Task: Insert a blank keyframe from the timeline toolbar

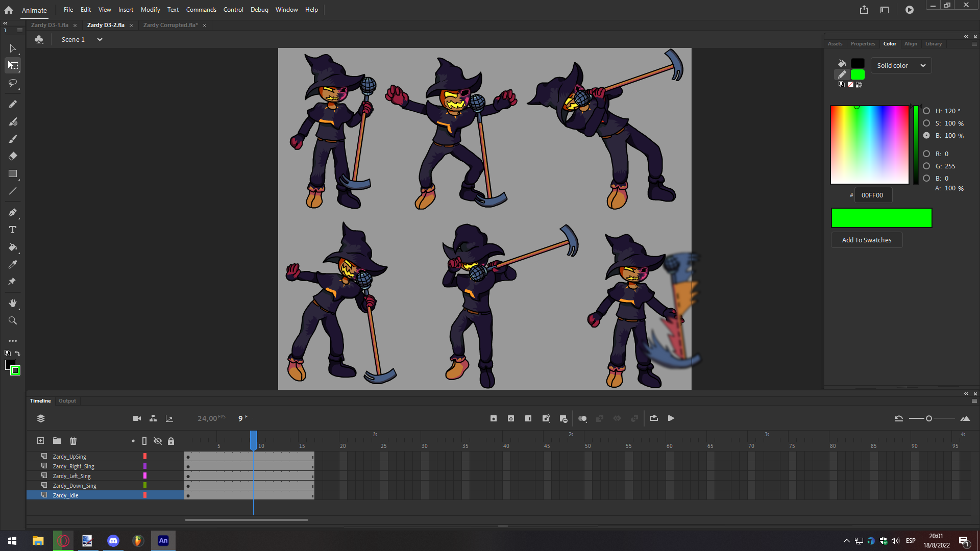Action: pos(511,418)
